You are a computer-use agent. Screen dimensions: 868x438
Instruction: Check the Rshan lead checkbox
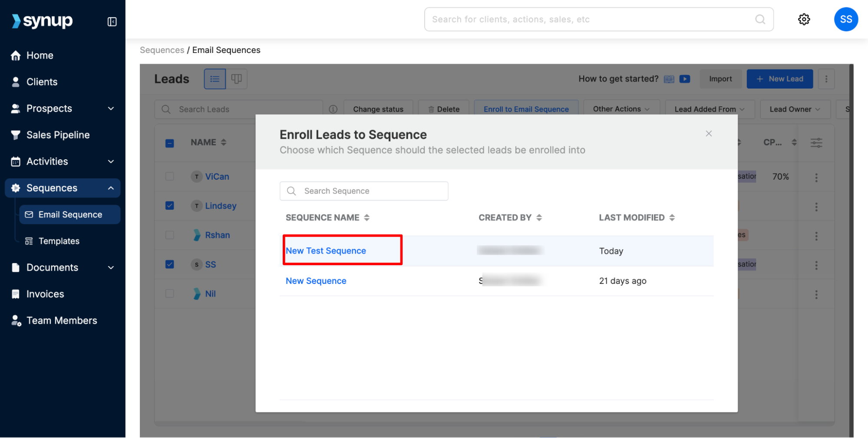(x=170, y=235)
